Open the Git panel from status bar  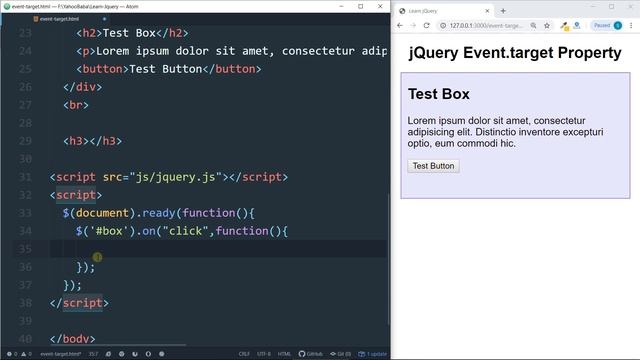tap(340, 354)
